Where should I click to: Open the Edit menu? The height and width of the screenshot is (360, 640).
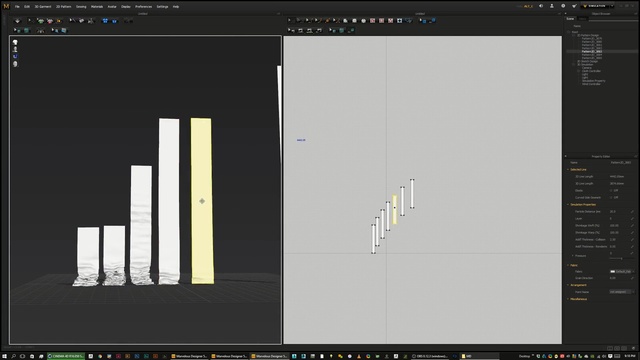pos(27,7)
